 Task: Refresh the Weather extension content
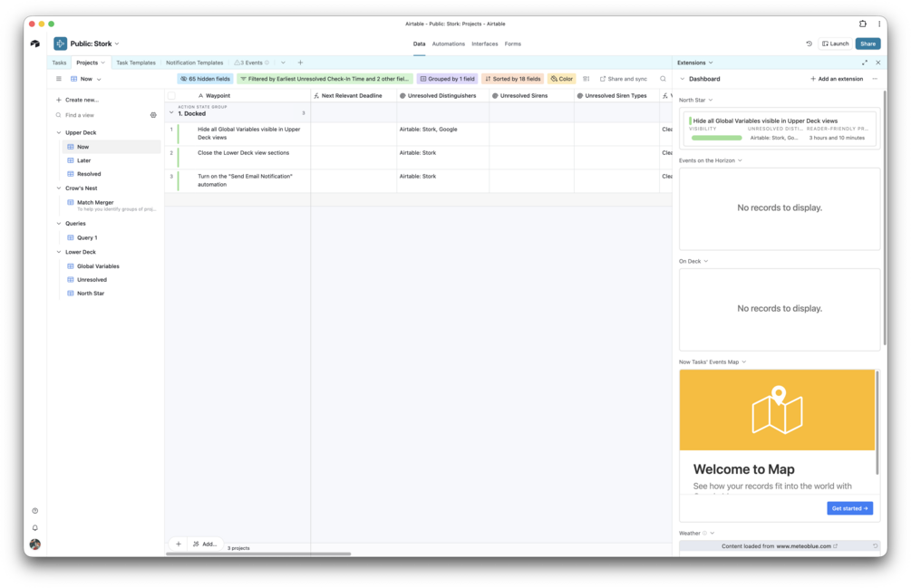(875, 546)
